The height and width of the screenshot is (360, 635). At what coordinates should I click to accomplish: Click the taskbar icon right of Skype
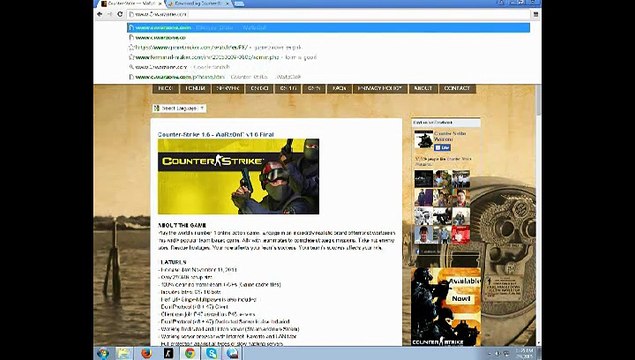[x=233, y=354]
